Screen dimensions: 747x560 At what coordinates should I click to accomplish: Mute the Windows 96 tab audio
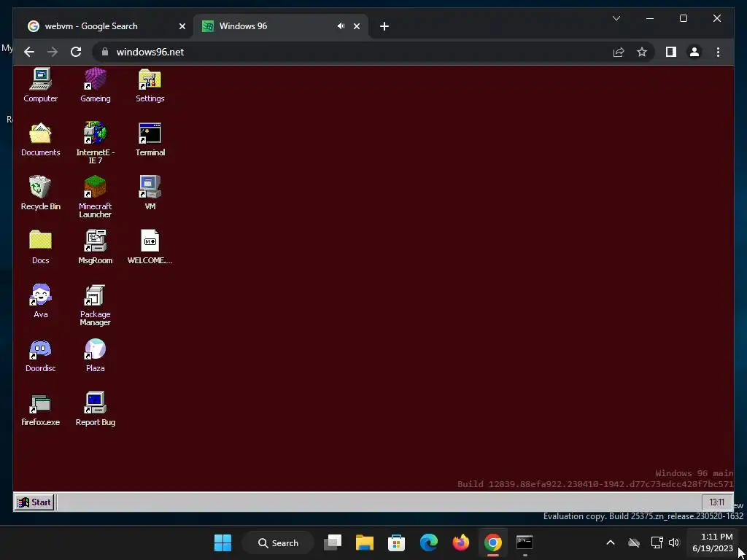point(341,26)
